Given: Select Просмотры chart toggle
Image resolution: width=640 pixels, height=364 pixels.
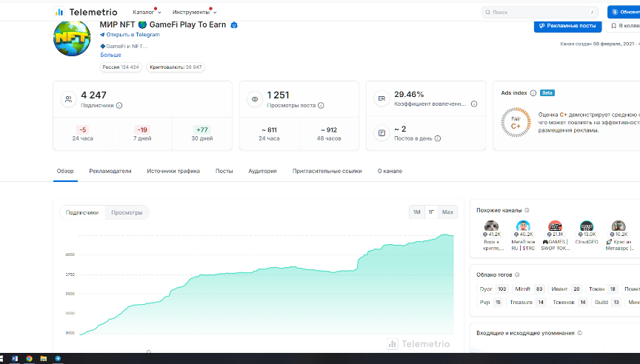Looking at the screenshot, I should point(127,212).
